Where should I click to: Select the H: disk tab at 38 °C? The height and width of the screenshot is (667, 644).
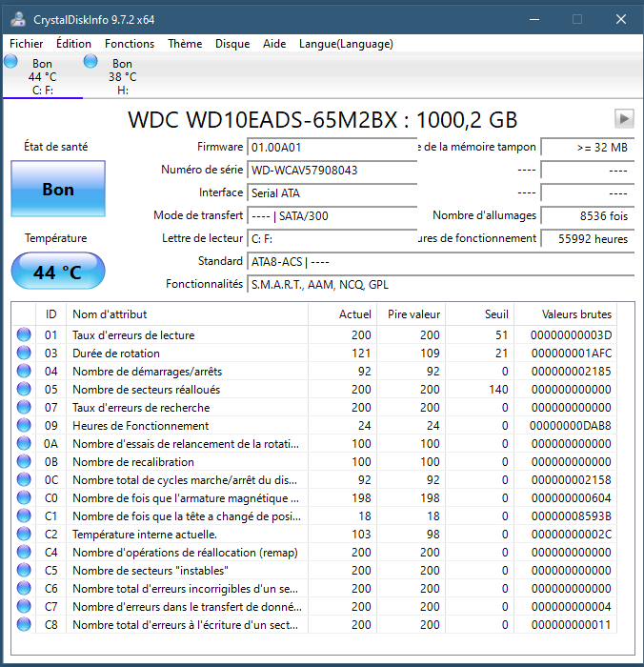[x=123, y=76]
